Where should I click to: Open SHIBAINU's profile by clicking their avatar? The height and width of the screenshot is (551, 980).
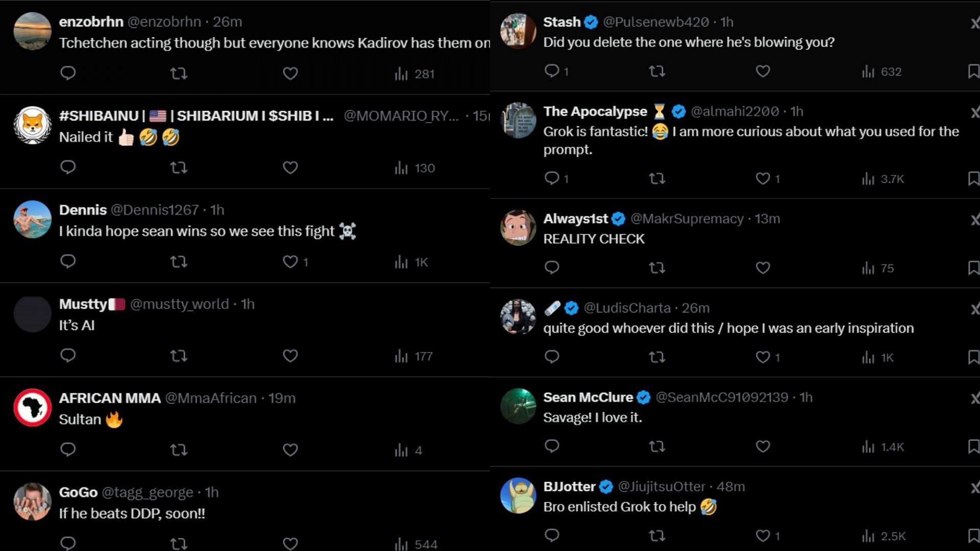click(32, 124)
